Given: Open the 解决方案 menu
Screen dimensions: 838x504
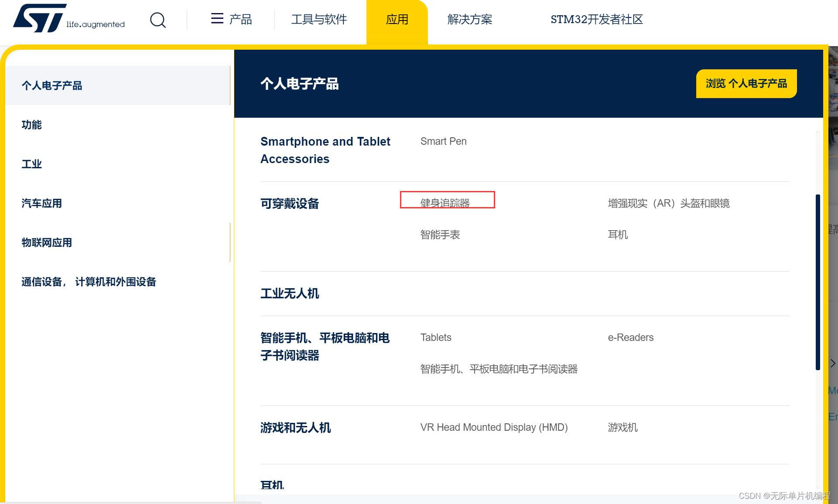Looking at the screenshot, I should click(x=469, y=20).
